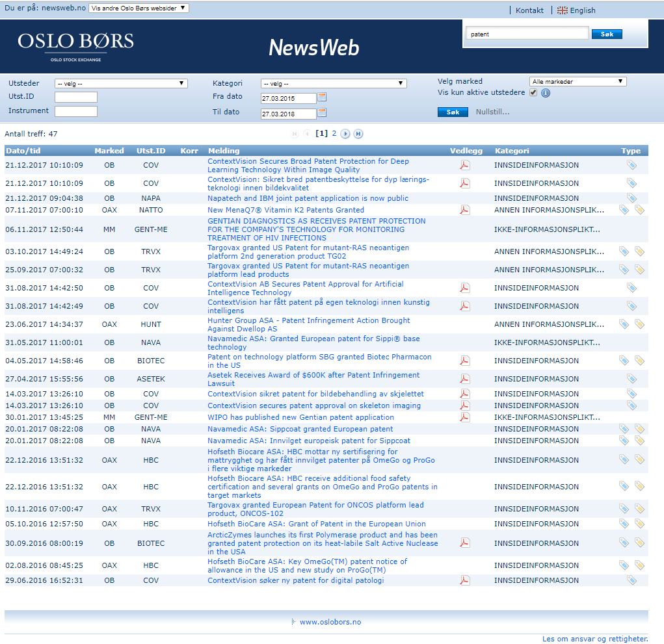Click blue tag icon in Hofseth Grant of Patent row
This screenshot has height=644, width=664.
click(624, 524)
